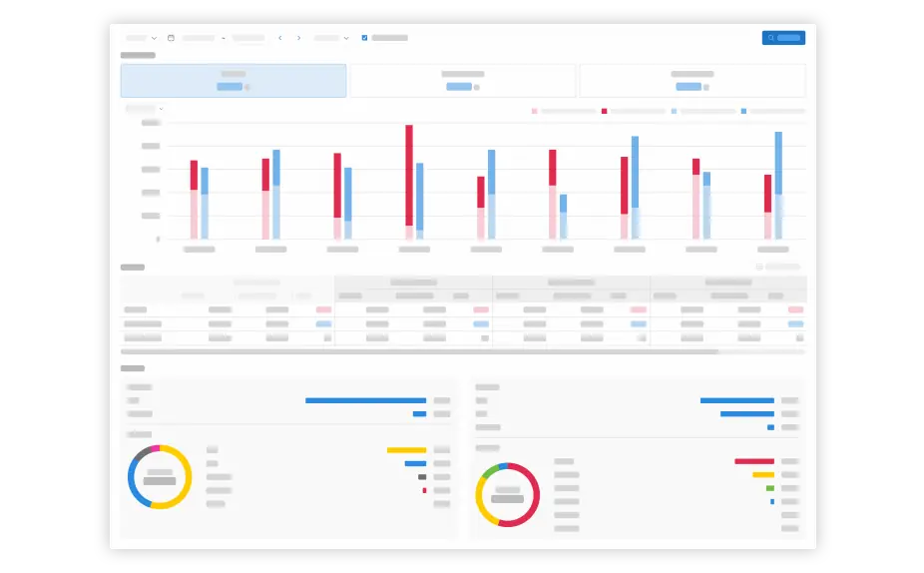The image size is (924, 573).
Task: Toggle the light blue legend swatch
Action: tap(675, 111)
